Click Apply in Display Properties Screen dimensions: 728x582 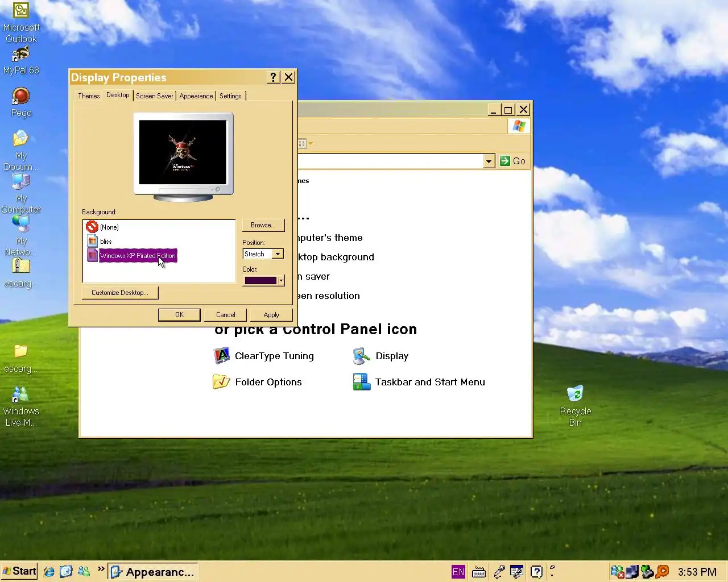[x=271, y=315]
